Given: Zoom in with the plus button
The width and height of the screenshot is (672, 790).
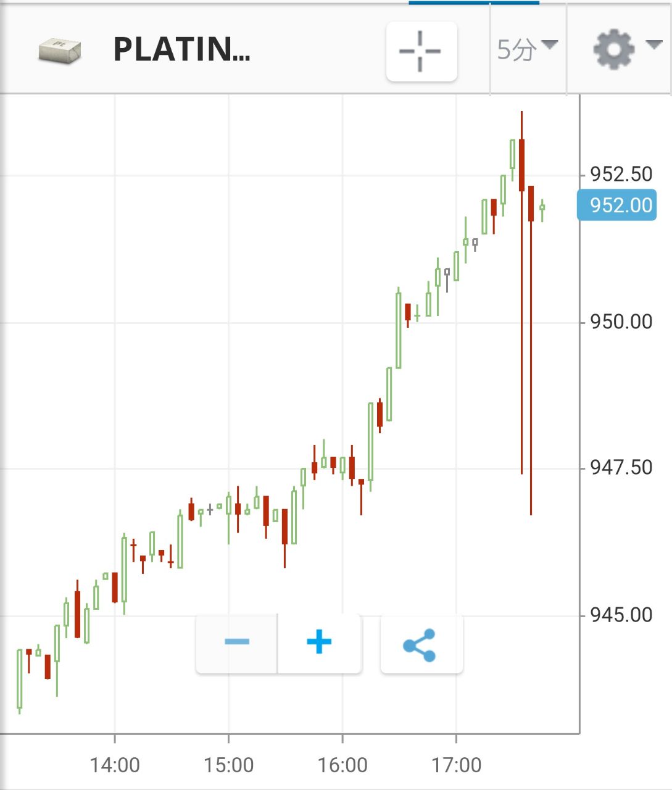Looking at the screenshot, I should tap(320, 643).
